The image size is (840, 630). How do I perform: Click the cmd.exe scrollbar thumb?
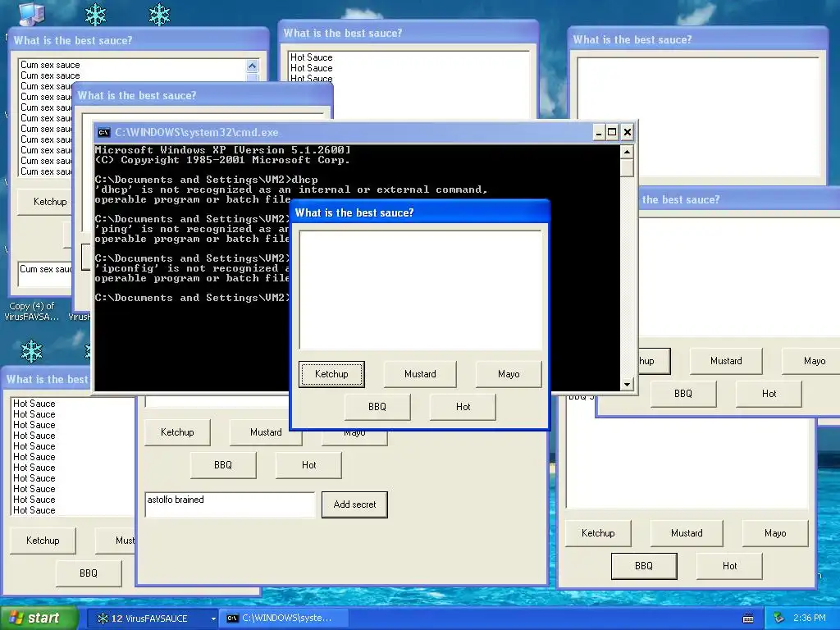tap(627, 167)
